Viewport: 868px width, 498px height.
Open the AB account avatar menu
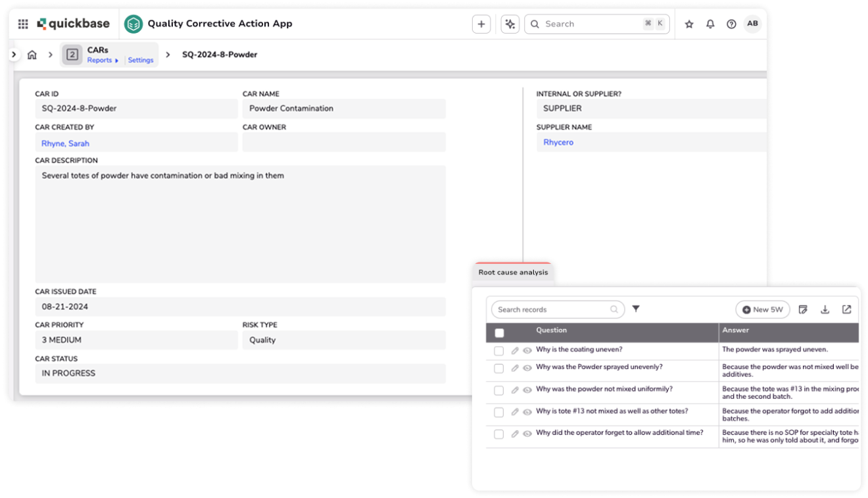pyautogui.click(x=752, y=24)
